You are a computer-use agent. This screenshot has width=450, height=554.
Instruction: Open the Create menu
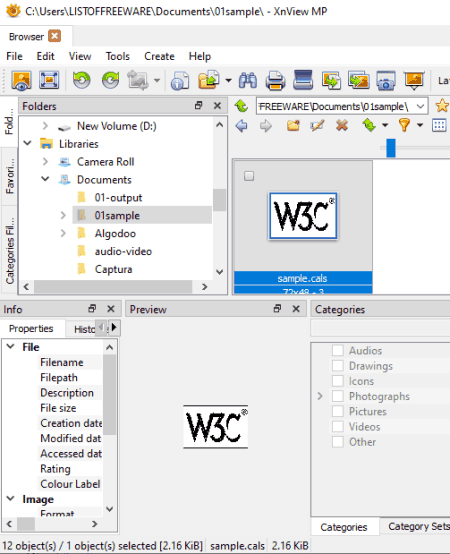click(159, 56)
